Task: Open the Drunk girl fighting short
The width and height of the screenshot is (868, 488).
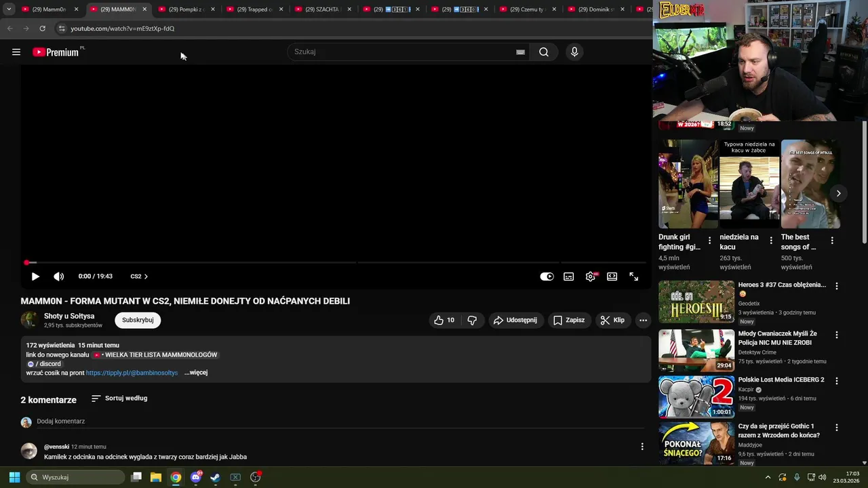Action: (x=688, y=184)
